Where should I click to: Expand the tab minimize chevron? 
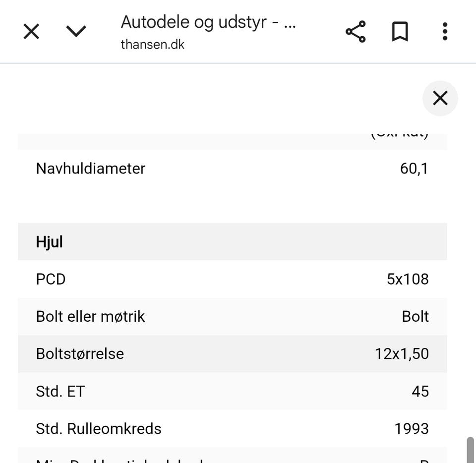point(76,32)
